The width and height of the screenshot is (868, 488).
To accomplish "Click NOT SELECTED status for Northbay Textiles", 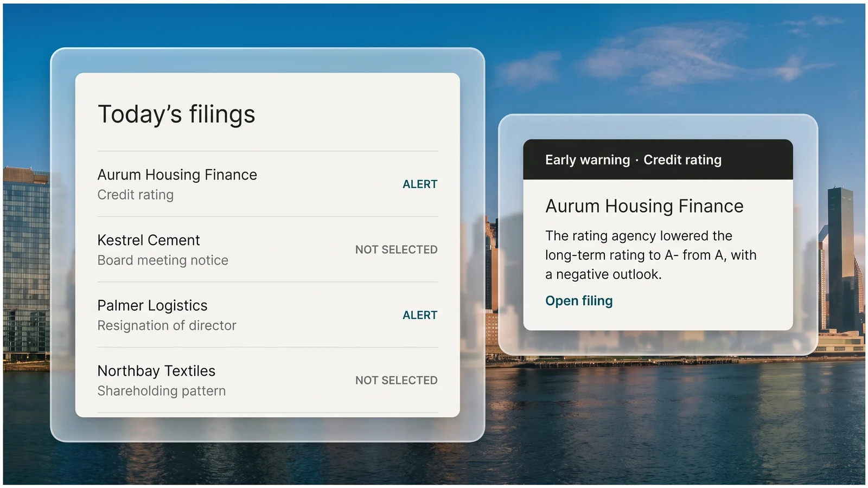I will click(397, 380).
